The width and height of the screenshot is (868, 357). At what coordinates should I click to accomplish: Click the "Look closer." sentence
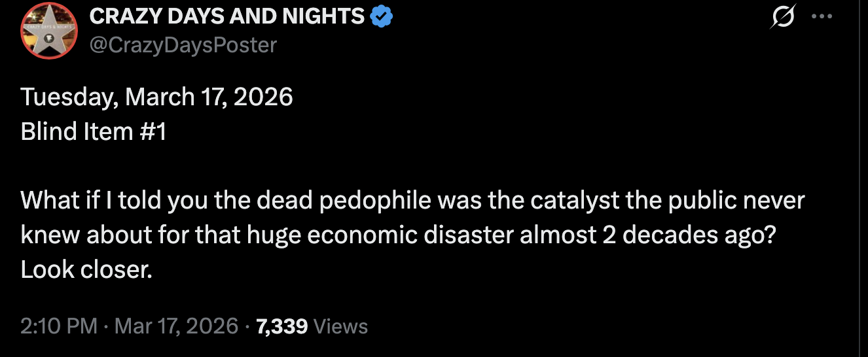[x=86, y=268]
